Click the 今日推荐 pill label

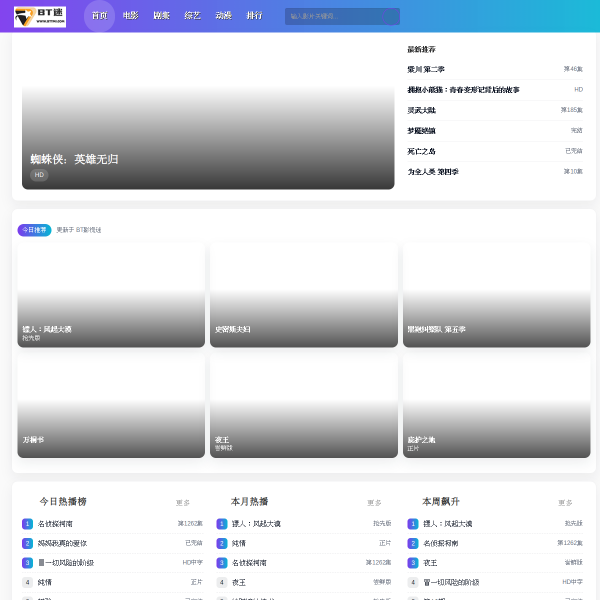pos(34,230)
